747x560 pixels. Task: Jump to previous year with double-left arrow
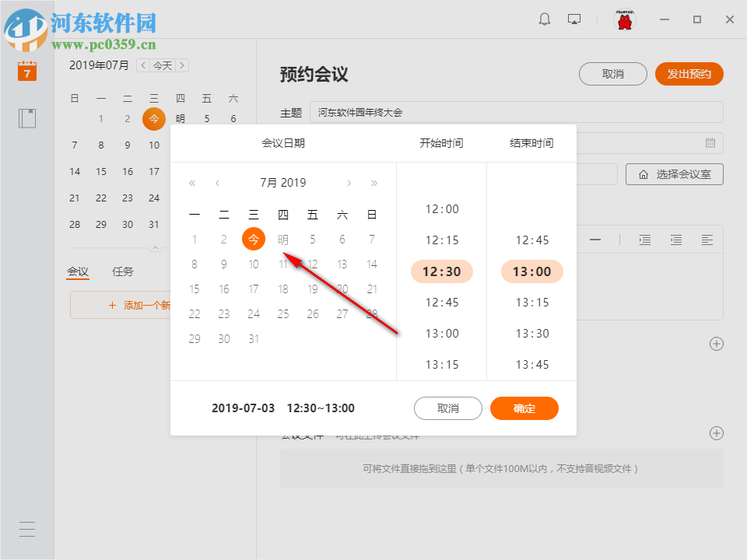point(192,183)
